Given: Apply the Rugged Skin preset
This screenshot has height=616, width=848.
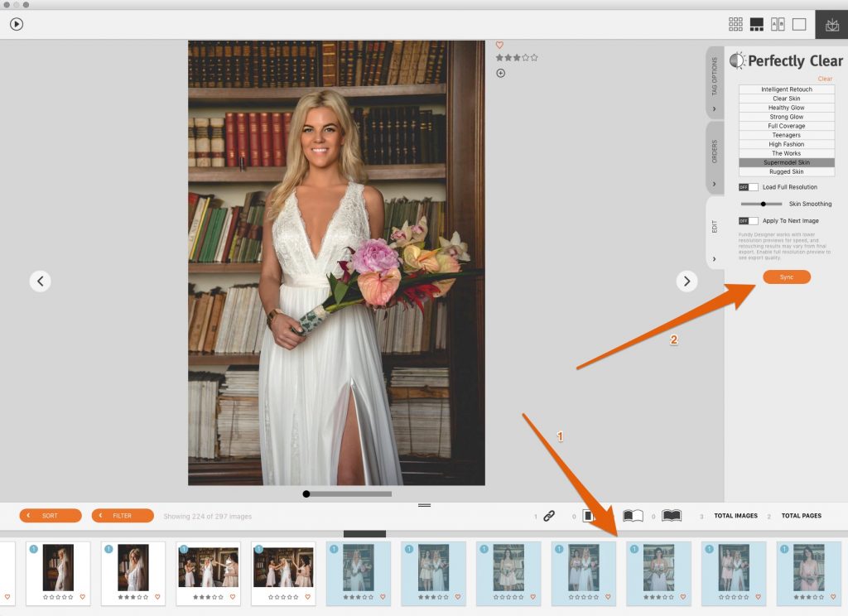Looking at the screenshot, I should click(787, 171).
